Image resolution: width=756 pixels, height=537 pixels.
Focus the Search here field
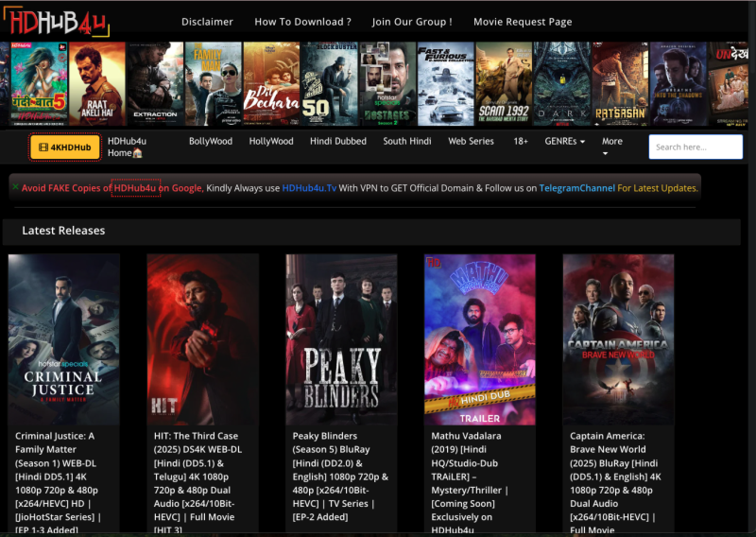pos(696,147)
